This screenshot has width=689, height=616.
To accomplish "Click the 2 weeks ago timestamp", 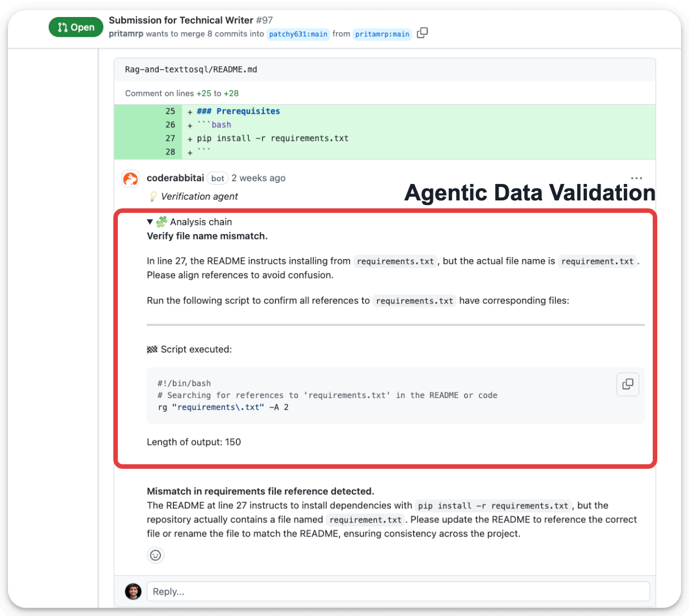I will (258, 178).
